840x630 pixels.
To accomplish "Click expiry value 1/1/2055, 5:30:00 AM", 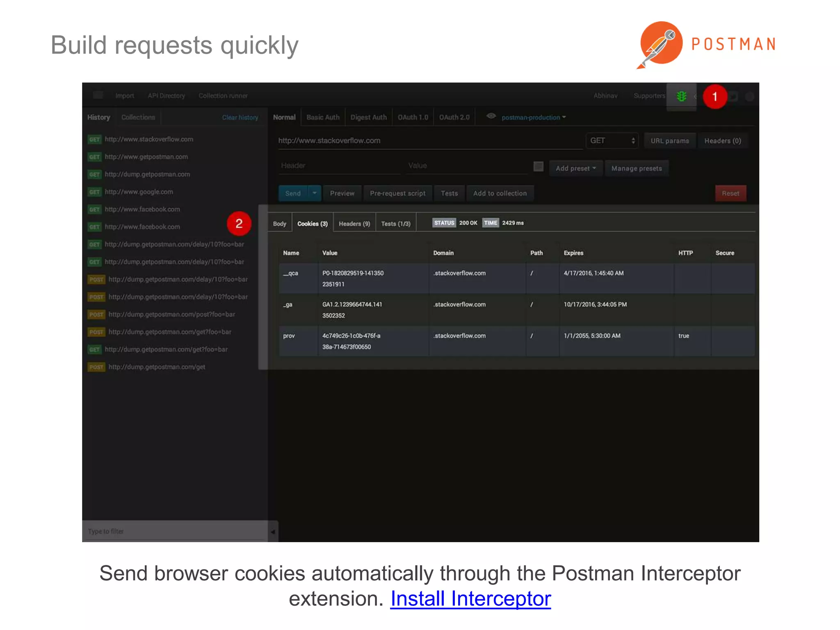I will coord(592,336).
